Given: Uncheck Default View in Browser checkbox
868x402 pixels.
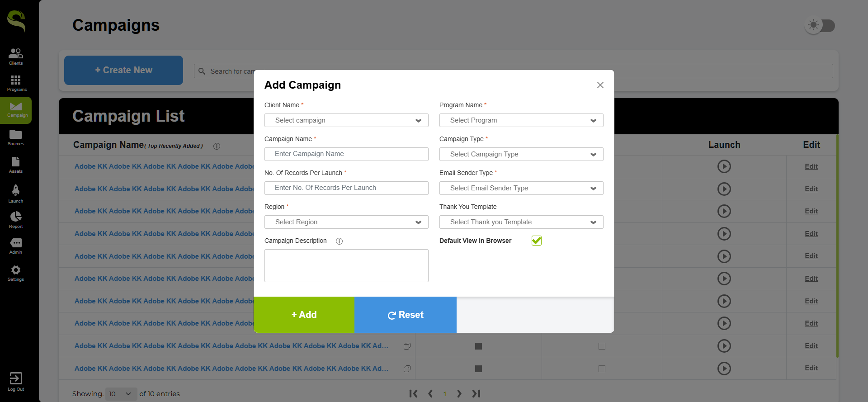Looking at the screenshot, I should 537,241.
